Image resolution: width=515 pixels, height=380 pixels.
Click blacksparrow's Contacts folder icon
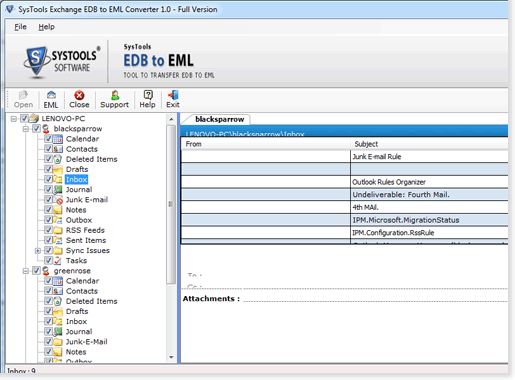pyautogui.click(x=58, y=149)
